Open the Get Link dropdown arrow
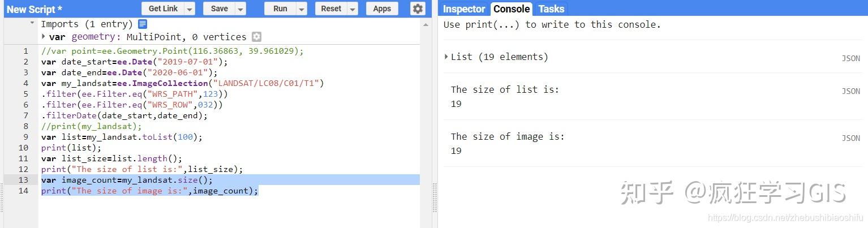868x228 pixels. [x=190, y=9]
